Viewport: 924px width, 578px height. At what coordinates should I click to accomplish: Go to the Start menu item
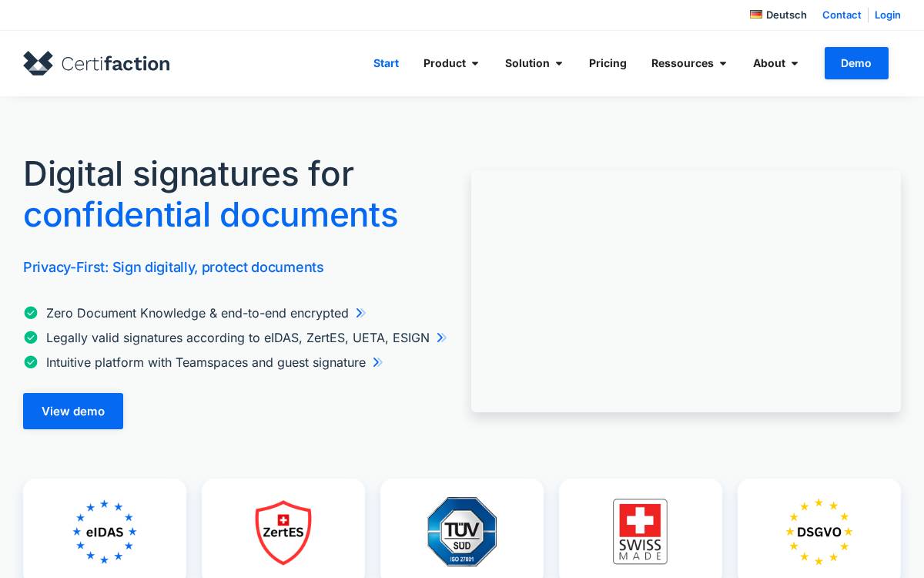[x=386, y=63]
